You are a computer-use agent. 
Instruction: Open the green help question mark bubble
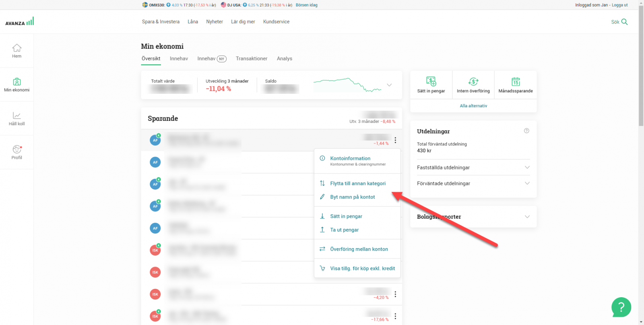coord(621,307)
